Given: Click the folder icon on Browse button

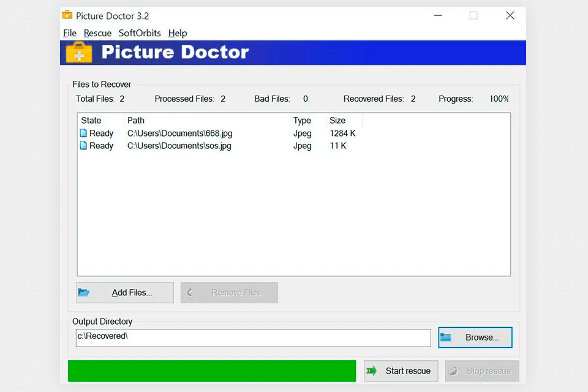Looking at the screenshot, I should (x=447, y=337).
